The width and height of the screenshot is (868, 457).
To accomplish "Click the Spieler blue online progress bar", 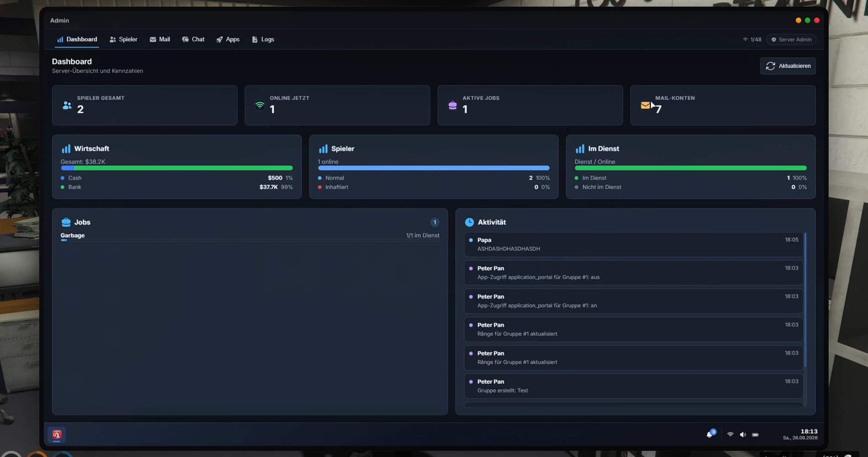I will pyautogui.click(x=434, y=168).
